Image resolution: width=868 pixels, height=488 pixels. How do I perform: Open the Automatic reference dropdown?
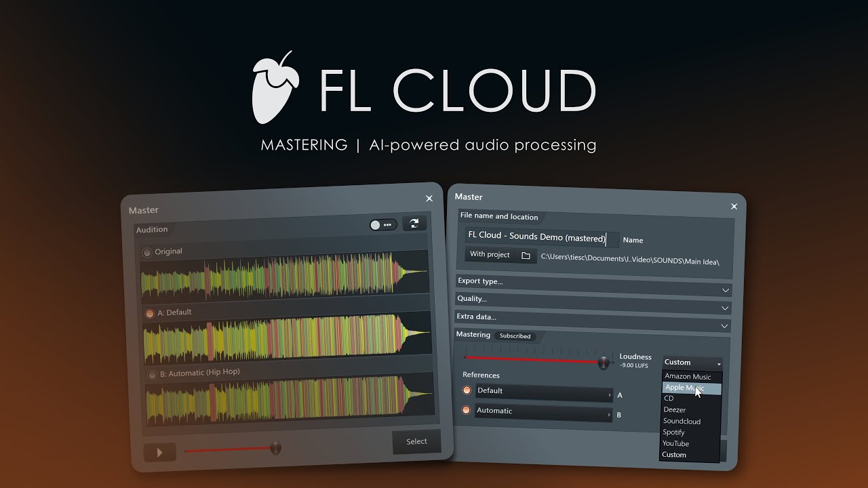[x=543, y=411]
